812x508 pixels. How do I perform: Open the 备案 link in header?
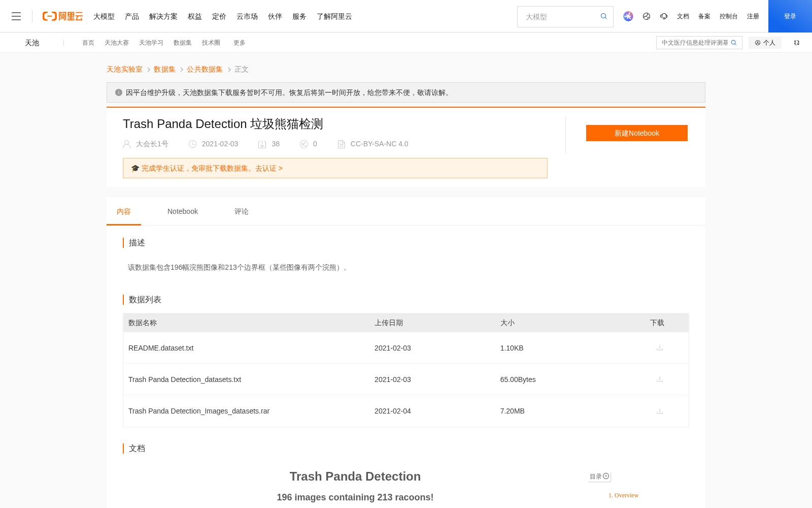[704, 16]
